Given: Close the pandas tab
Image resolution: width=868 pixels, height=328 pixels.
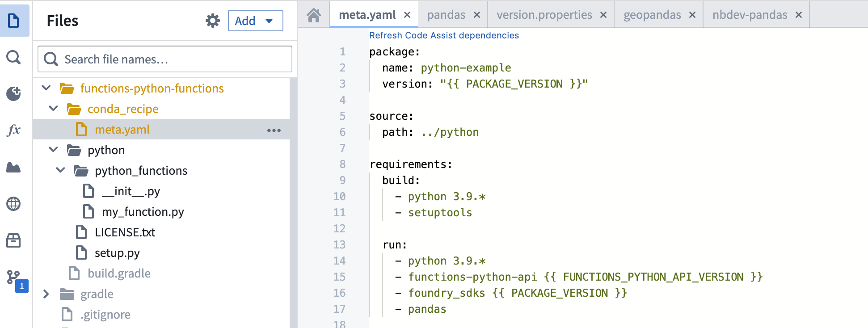Looking at the screenshot, I should (x=477, y=15).
